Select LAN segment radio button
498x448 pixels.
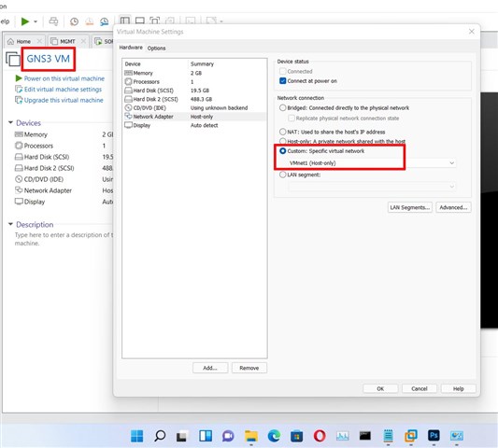click(283, 175)
